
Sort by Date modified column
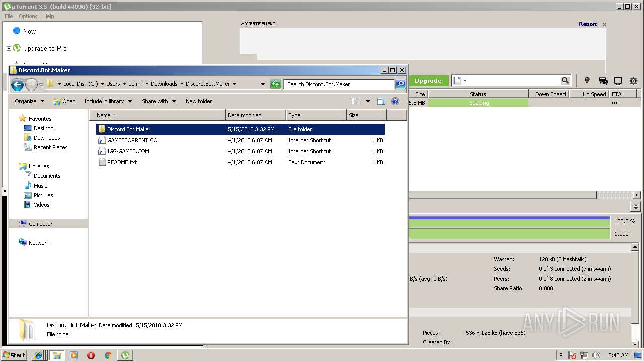256,115
